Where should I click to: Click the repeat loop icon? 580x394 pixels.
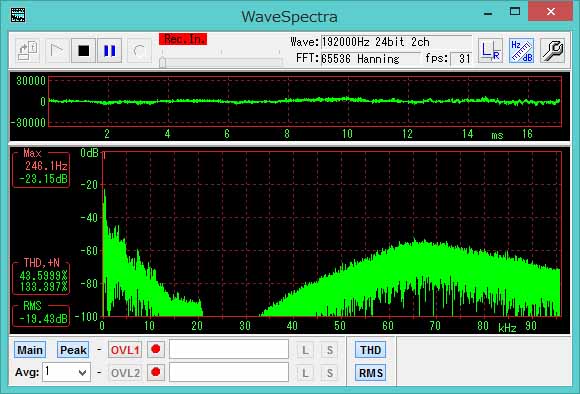coord(139,51)
